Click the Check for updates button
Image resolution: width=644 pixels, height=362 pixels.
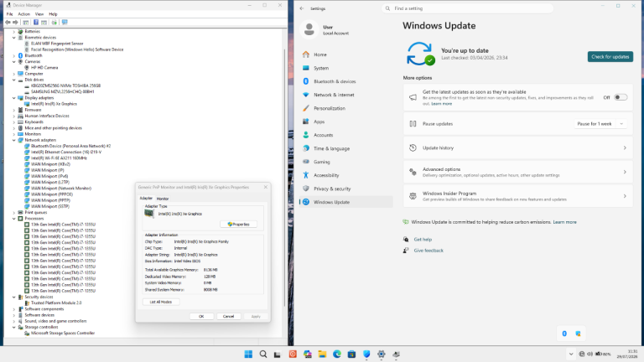610,57
